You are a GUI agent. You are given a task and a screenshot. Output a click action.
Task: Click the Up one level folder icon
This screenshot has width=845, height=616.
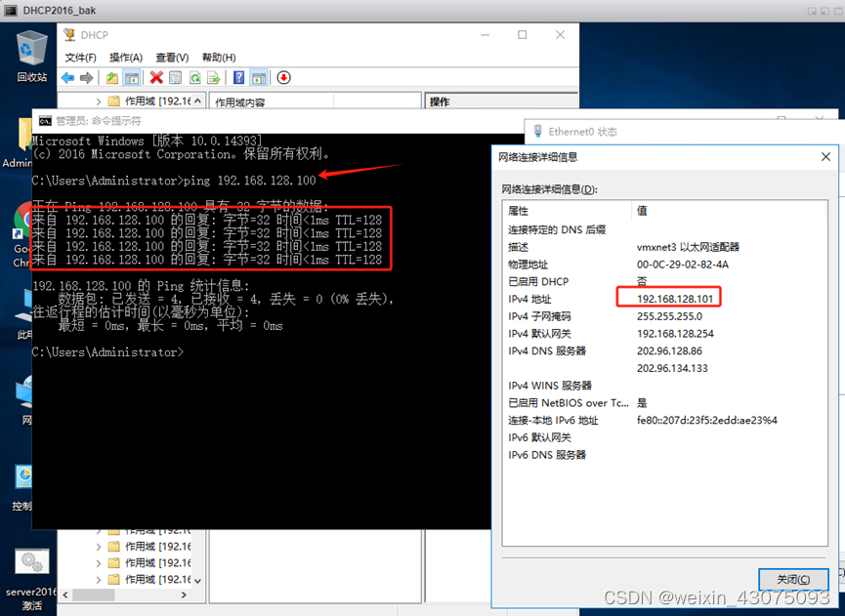[x=112, y=78]
